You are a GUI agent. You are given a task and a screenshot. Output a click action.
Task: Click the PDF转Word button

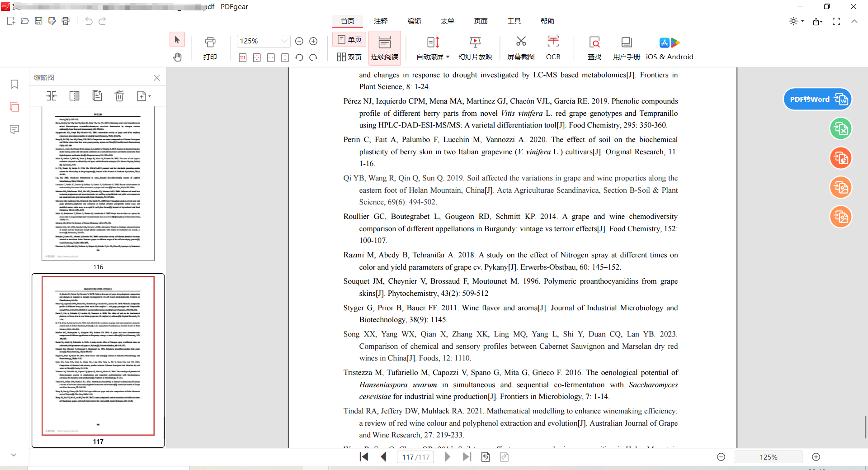(817, 99)
